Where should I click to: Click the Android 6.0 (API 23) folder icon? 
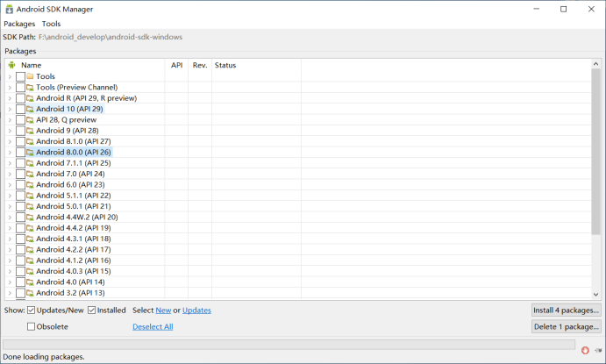tap(30, 185)
